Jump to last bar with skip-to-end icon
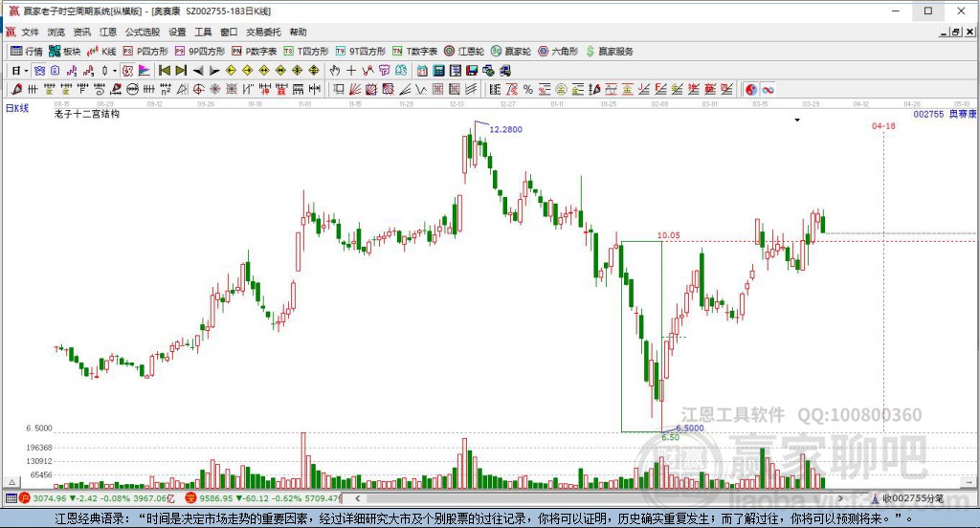The image size is (980, 528). pos(181,71)
